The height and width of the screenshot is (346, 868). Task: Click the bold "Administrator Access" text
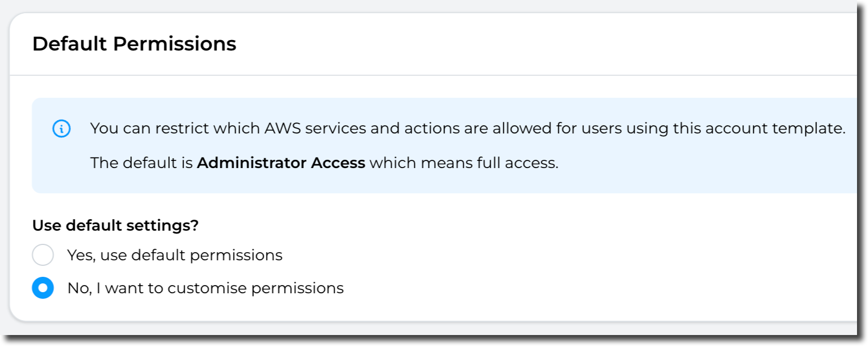pyautogui.click(x=281, y=163)
